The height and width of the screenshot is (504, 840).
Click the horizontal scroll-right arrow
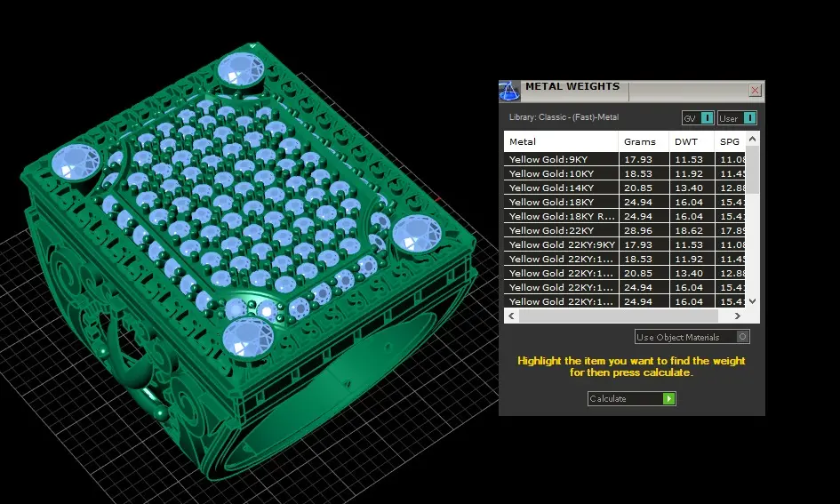pos(738,316)
